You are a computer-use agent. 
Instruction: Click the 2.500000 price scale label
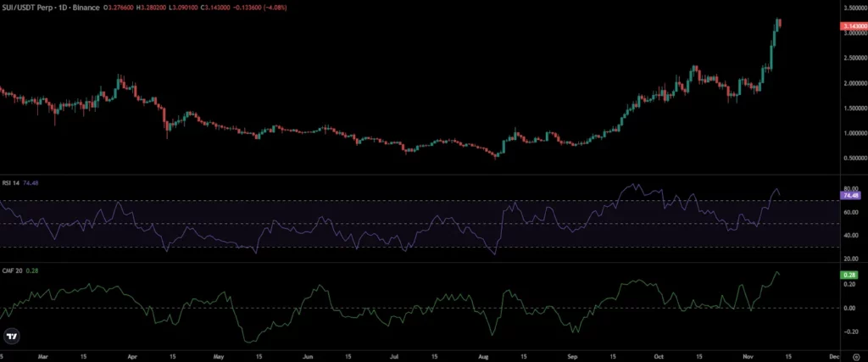pos(854,58)
